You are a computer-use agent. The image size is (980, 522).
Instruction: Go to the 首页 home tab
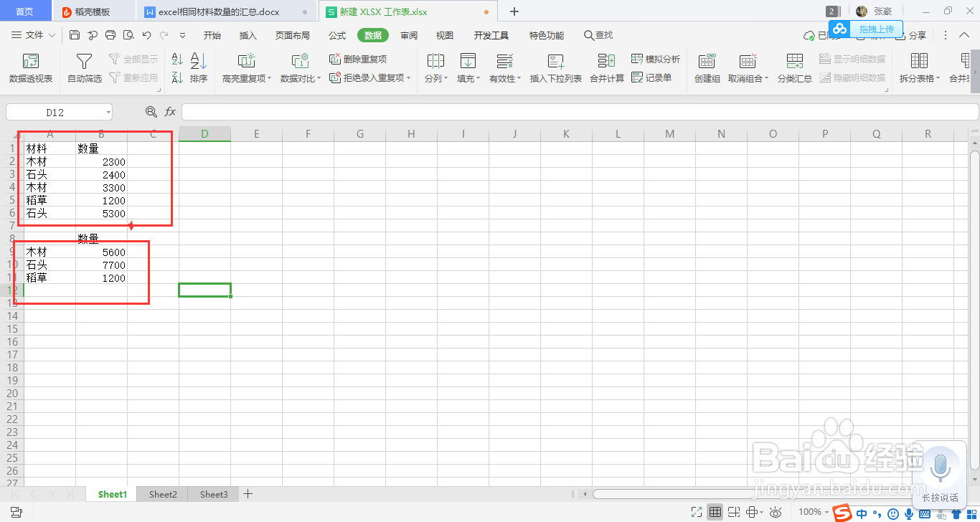24,11
